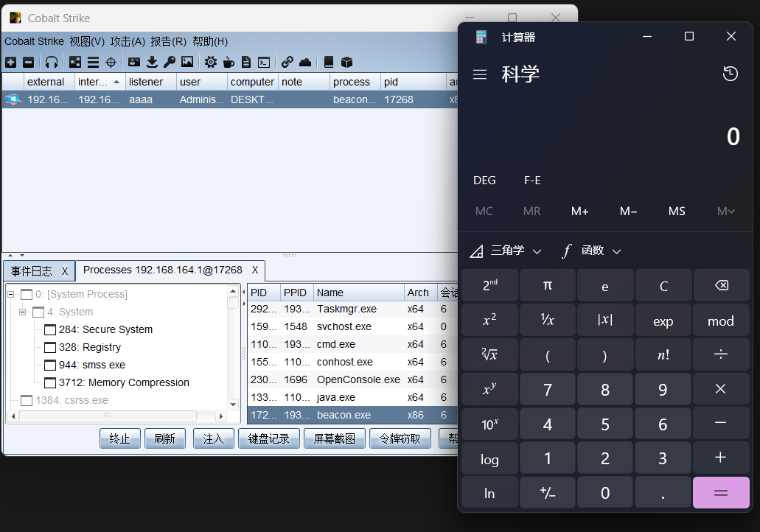Open the Cobalt Strike menu
The width and height of the screenshot is (760, 532).
pyautogui.click(x=34, y=42)
